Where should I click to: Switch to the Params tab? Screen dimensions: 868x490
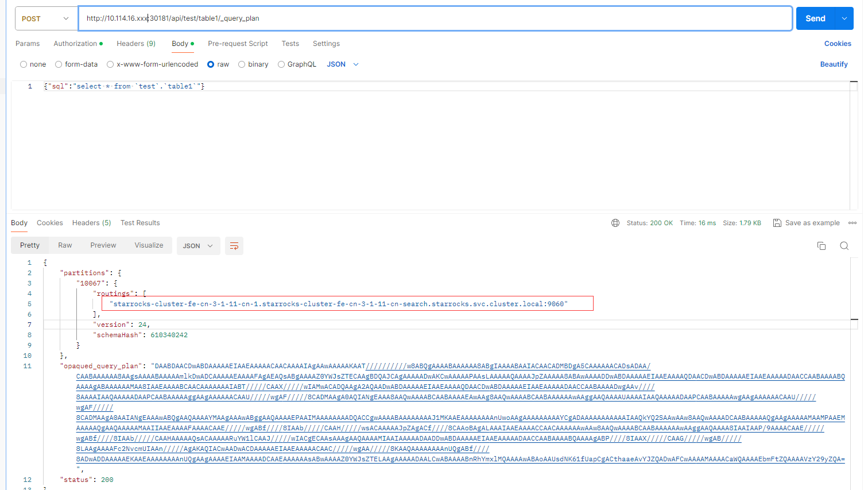click(28, 44)
